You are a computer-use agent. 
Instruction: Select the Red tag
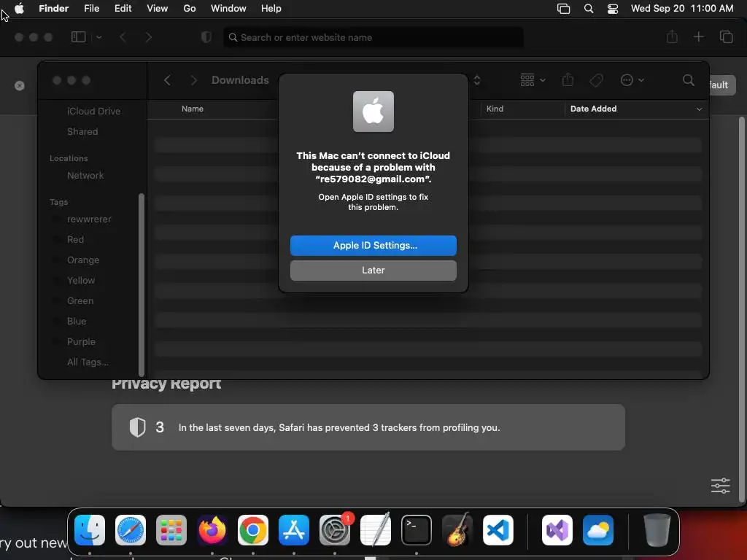(x=75, y=239)
